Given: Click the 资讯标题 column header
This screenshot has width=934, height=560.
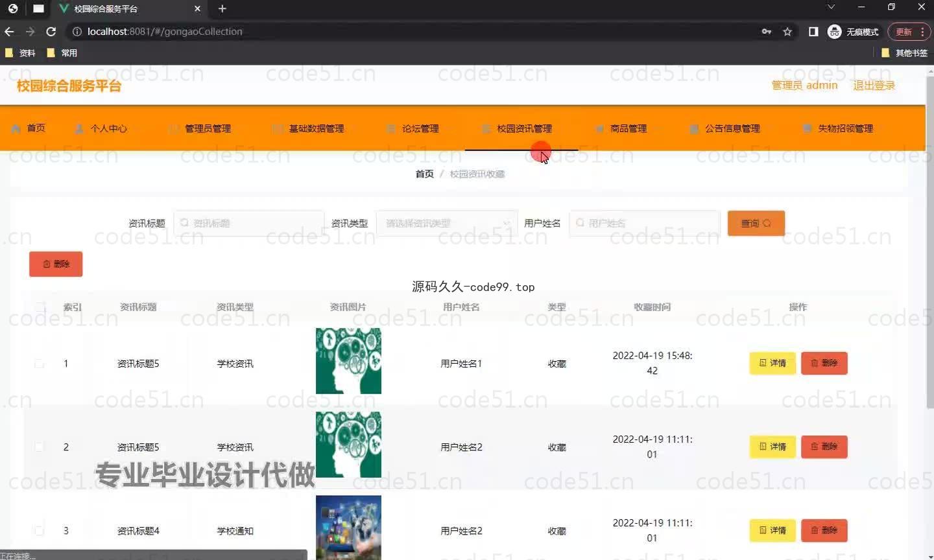Looking at the screenshot, I should click(138, 307).
